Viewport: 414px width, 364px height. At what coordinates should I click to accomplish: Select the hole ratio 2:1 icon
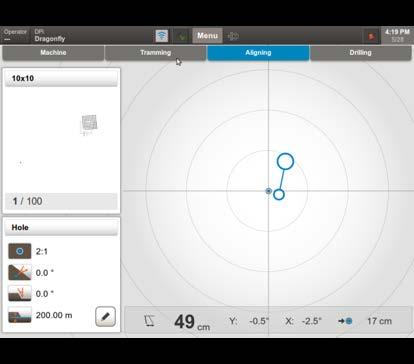point(20,251)
